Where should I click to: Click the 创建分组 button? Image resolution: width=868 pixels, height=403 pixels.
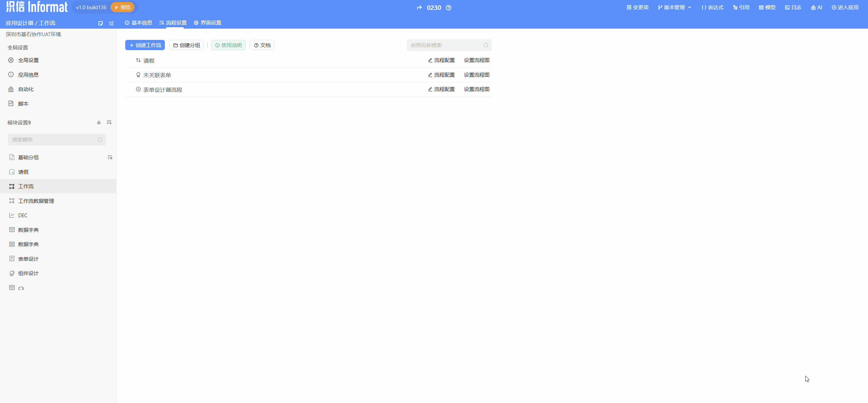tap(186, 45)
